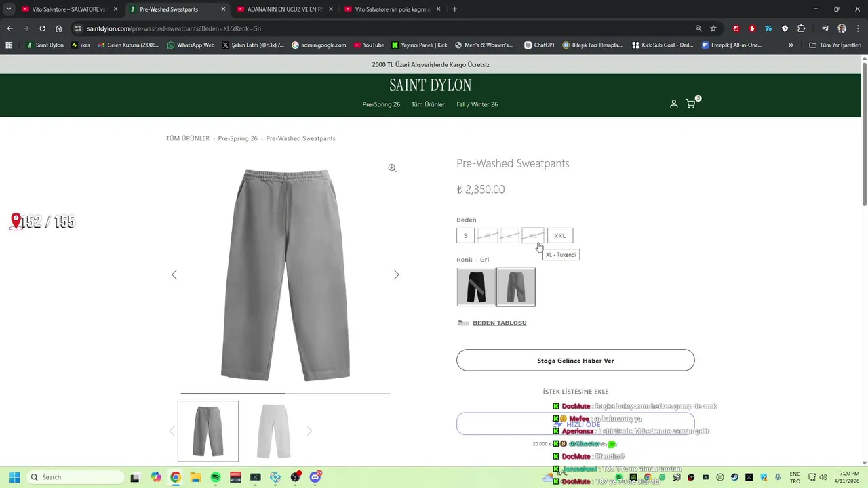868x488 pixels.
Task: Launch Spotify from the taskbar
Action: point(216,477)
